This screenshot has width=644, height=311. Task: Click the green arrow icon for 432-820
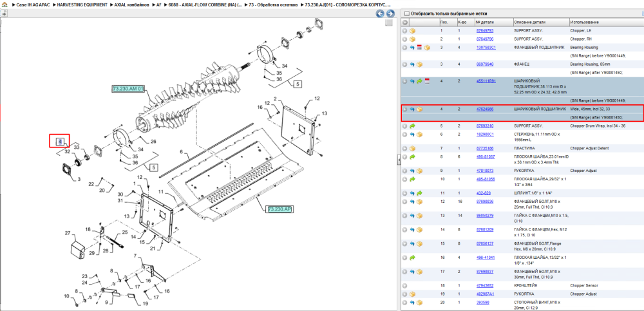click(419, 193)
